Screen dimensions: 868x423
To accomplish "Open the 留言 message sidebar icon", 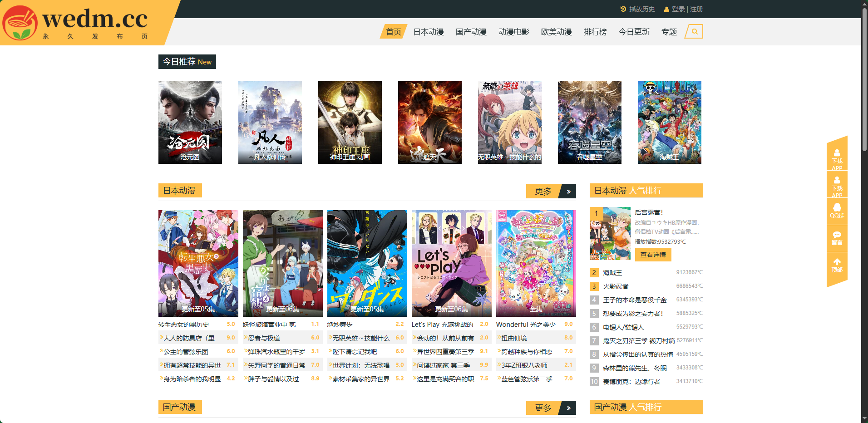I will point(837,238).
